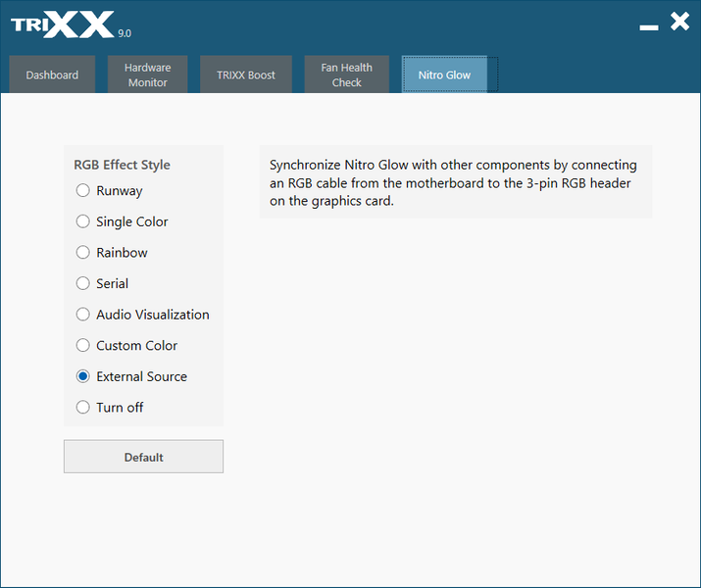Open the Dashboard tab
Image resolution: width=701 pixels, height=588 pixels.
tap(52, 74)
